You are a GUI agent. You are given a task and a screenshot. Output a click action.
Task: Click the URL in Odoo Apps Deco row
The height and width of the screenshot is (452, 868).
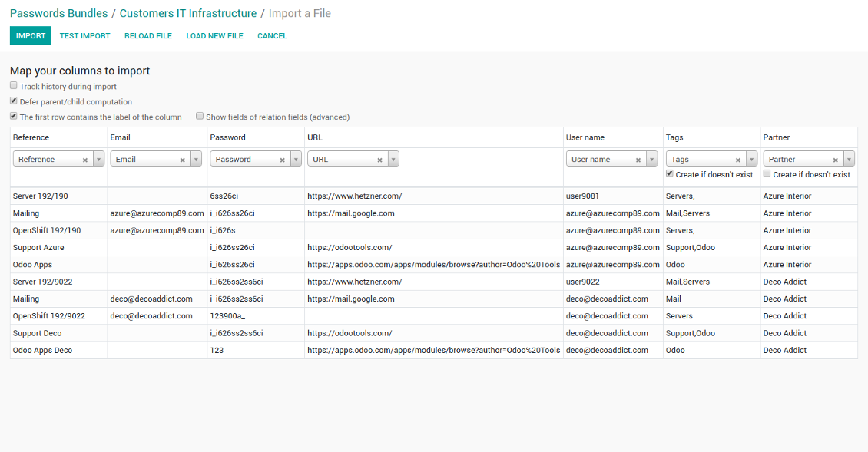point(434,350)
